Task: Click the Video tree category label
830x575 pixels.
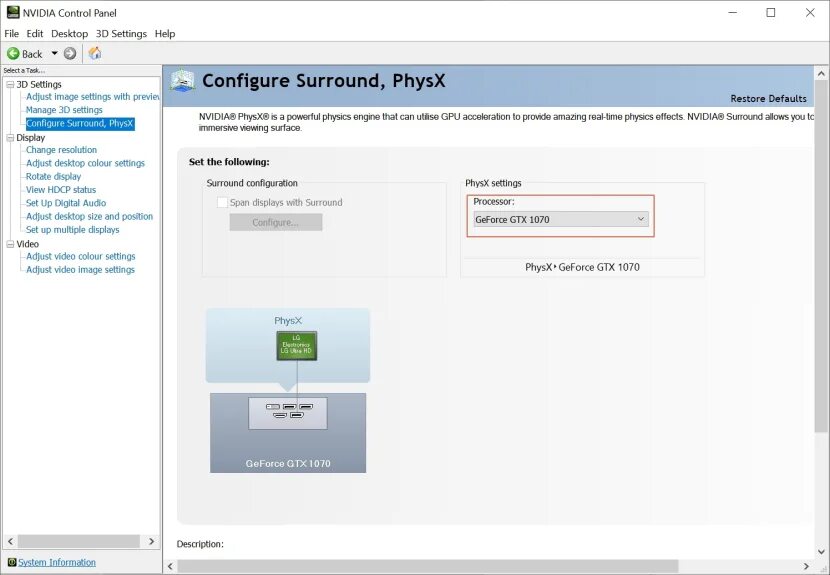Action: (27, 244)
